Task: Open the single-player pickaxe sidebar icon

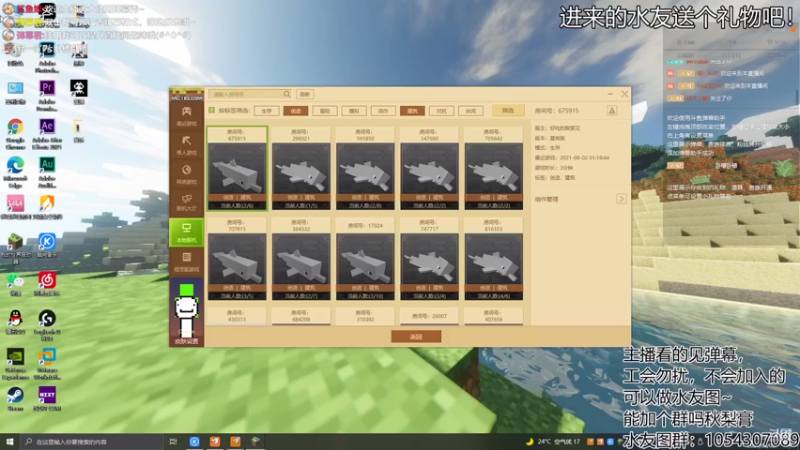Action: (x=186, y=144)
